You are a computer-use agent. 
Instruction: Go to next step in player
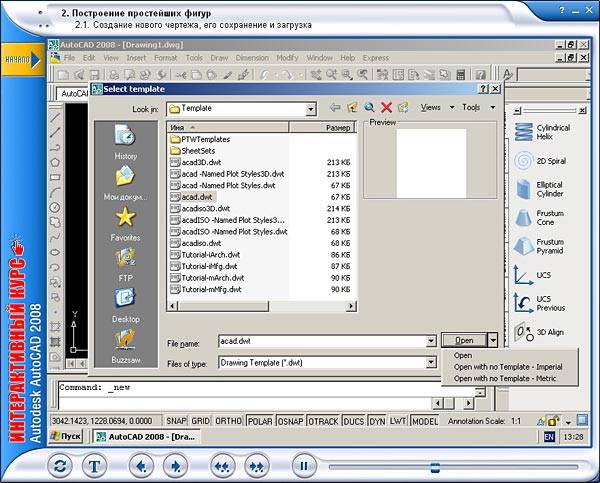click(x=176, y=466)
